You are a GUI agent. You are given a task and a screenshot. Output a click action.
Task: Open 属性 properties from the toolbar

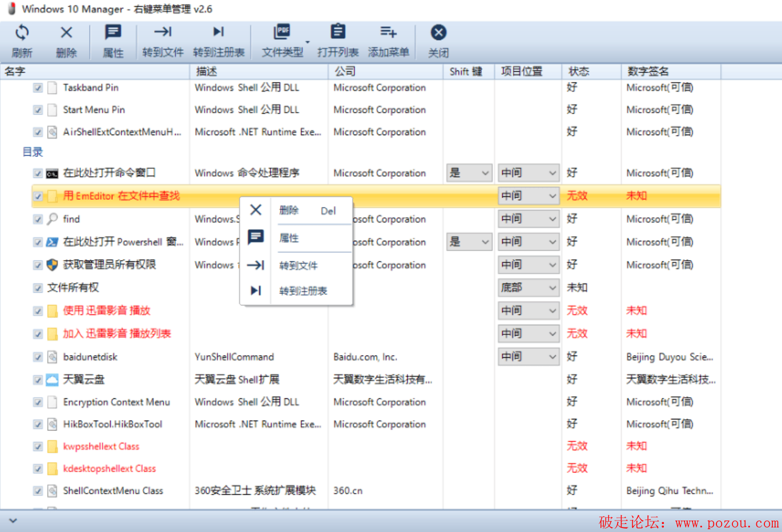point(113,33)
